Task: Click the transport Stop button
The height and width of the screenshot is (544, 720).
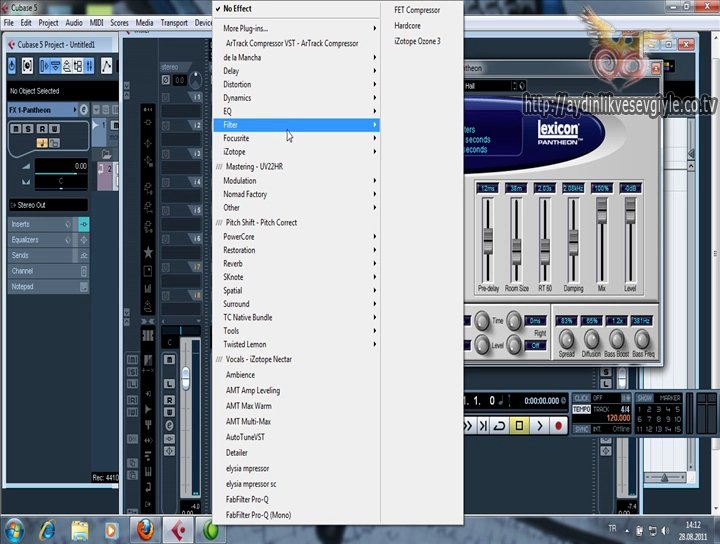Action: (x=519, y=426)
